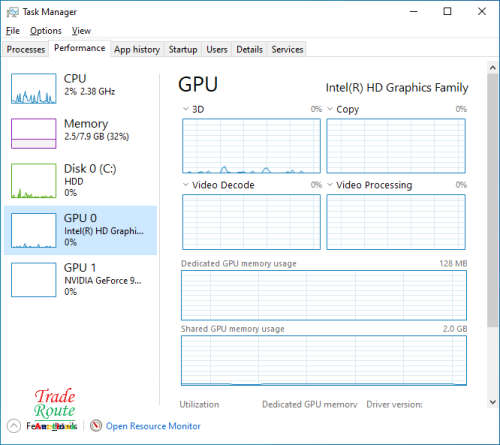The height and width of the screenshot is (445, 500).
Task: Switch to the App history tab
Action: tap(137, 50)
